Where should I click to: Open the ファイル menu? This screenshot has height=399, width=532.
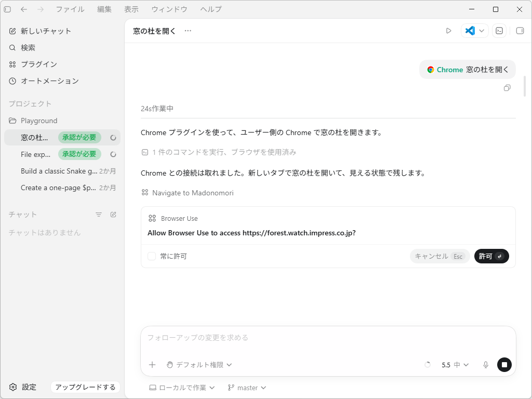pyautogui.click(x=70, y=9)
